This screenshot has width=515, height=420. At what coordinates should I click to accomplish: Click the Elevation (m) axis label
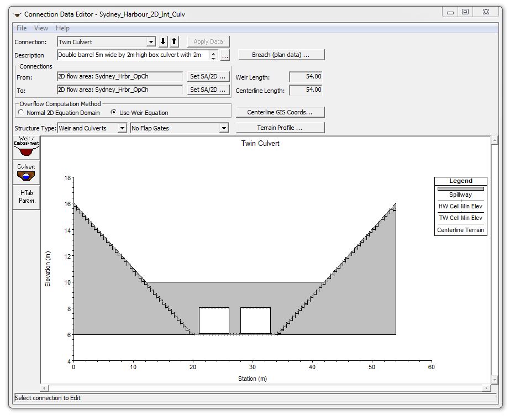pos(48,269)
